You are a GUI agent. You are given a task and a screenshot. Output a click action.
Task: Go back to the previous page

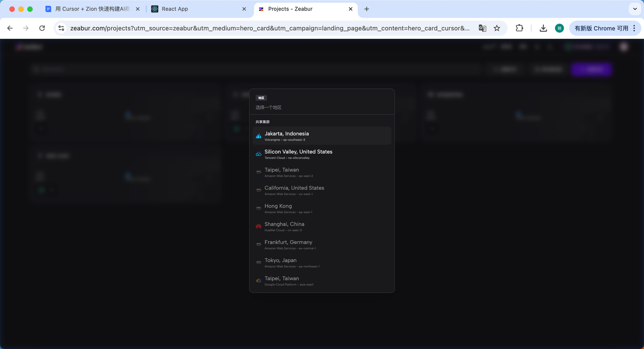[10, 28]
